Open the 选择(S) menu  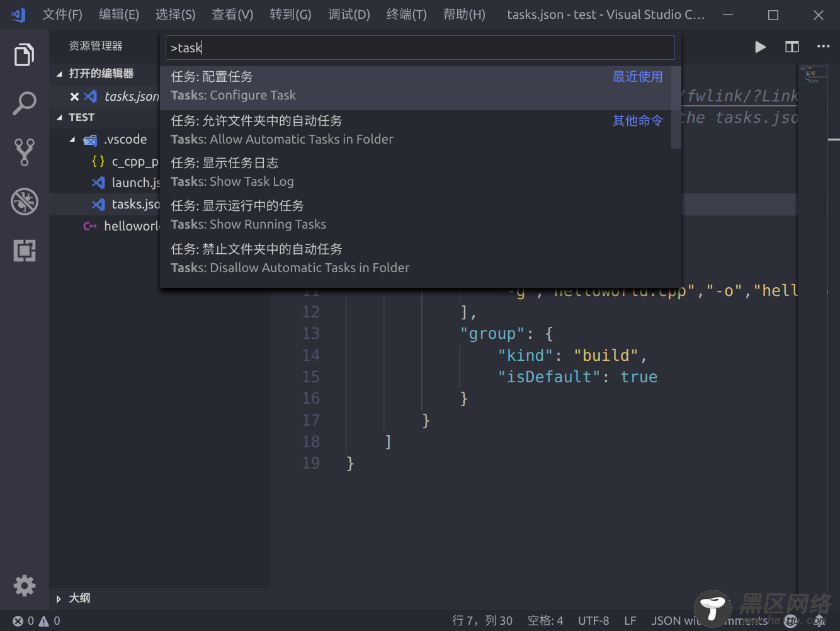pos(176,14)
